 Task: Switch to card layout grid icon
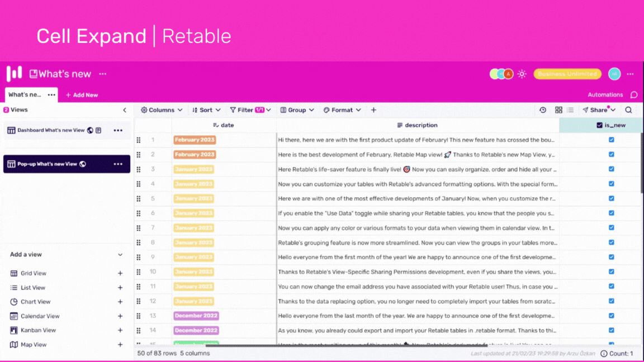coord(558,110)
